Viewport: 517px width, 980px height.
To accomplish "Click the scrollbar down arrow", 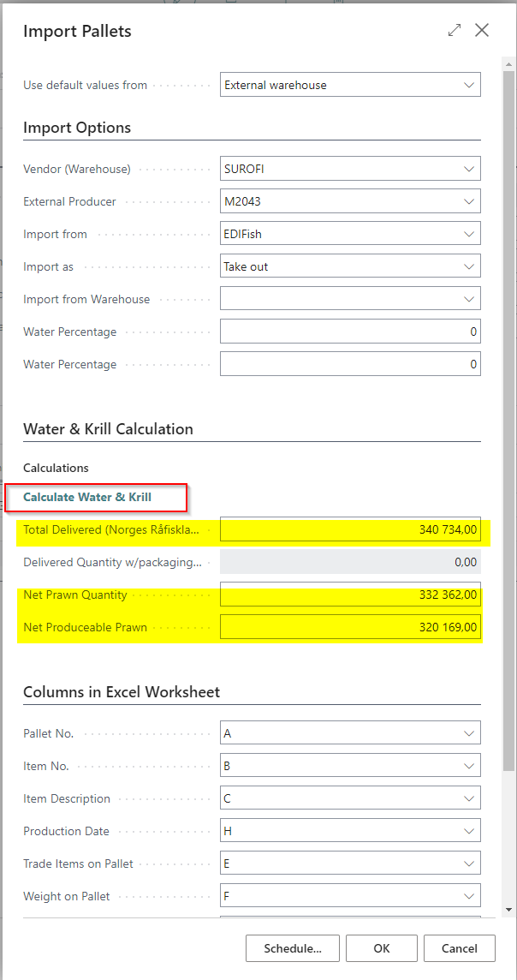I will click(509, 909).
